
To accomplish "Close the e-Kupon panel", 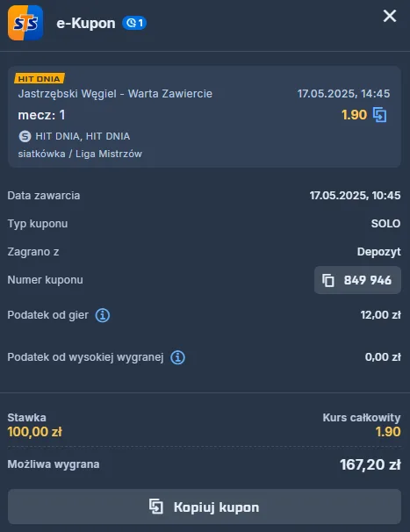I will [390, 16].
